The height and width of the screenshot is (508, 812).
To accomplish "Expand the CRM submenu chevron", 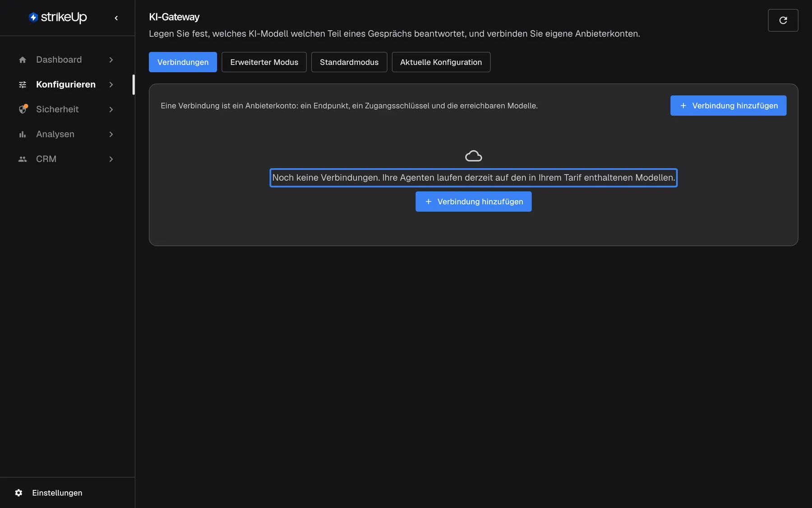I will click(x=111, y=159).
